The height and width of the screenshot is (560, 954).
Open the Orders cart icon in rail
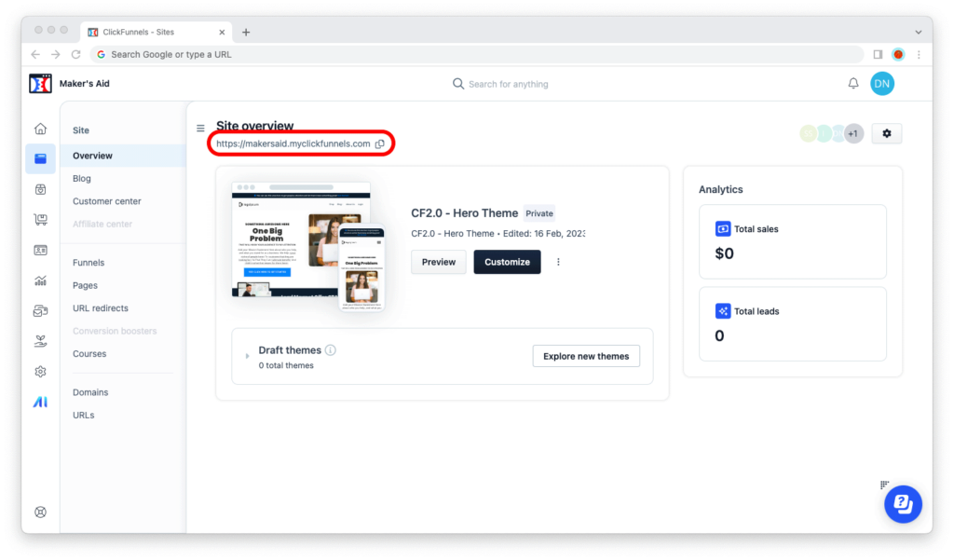click(x=40, y=220)
